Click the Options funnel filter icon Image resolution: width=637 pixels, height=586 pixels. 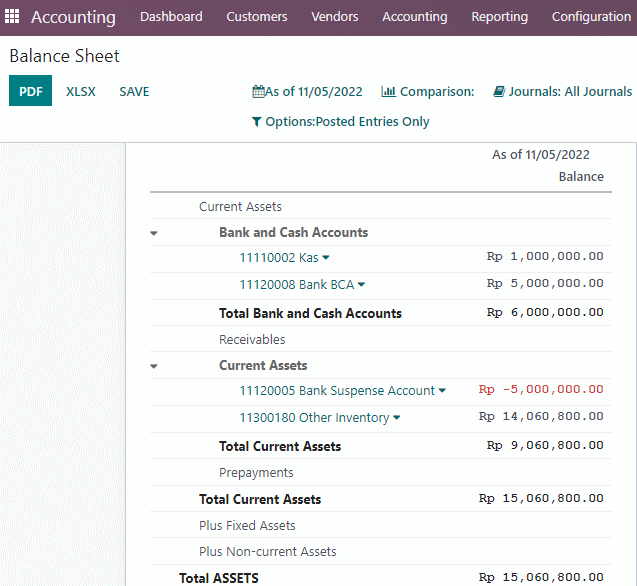point(256,122)
